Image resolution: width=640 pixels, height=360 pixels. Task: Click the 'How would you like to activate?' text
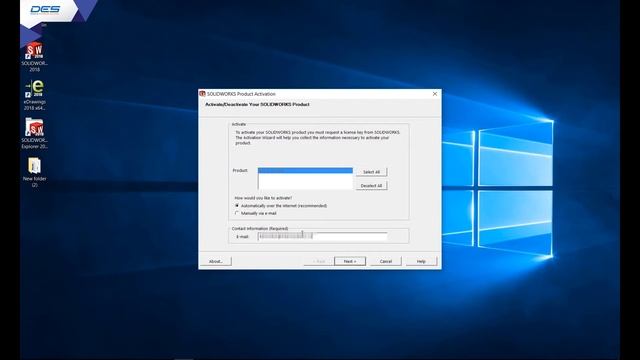[x=263, y=198]
